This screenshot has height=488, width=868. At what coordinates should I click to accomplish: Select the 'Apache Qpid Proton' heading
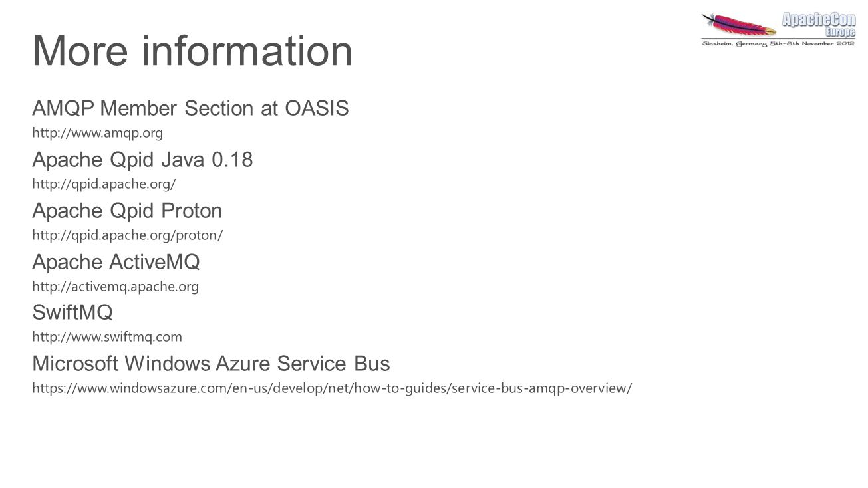[x=128, y=211]
